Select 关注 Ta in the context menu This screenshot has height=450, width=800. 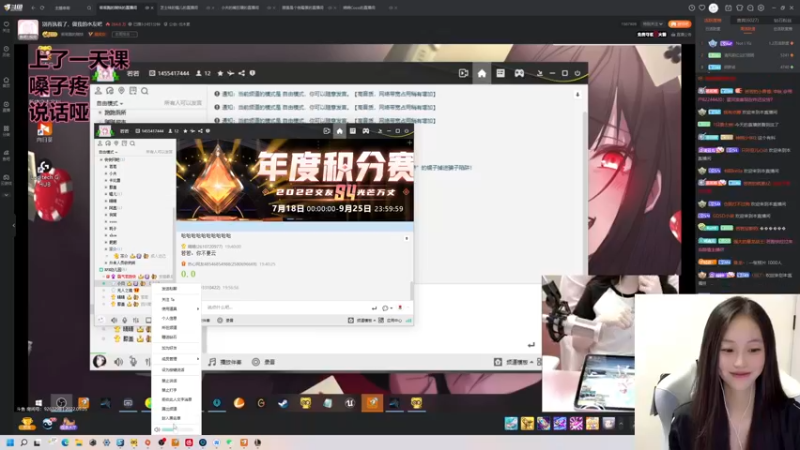click(x=168, y=299)
